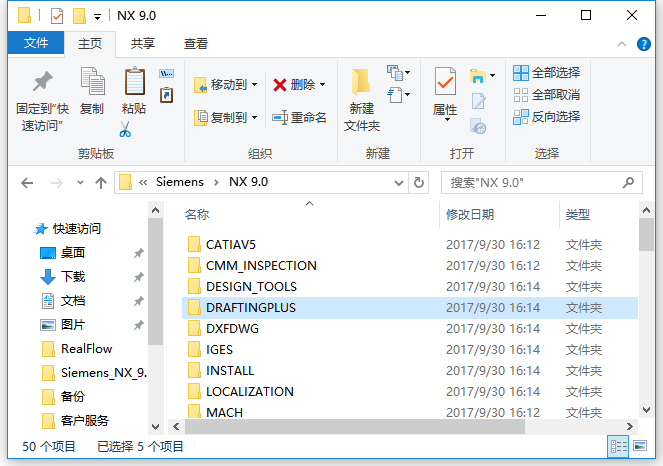
Task: Select all items
Action: [x=547, y=73]
